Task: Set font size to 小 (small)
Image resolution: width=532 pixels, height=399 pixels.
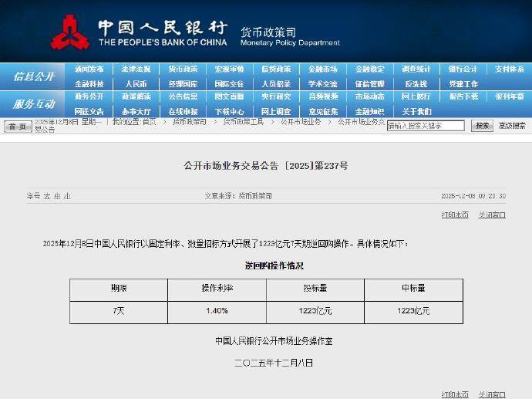Action: [x=67, y=197]
